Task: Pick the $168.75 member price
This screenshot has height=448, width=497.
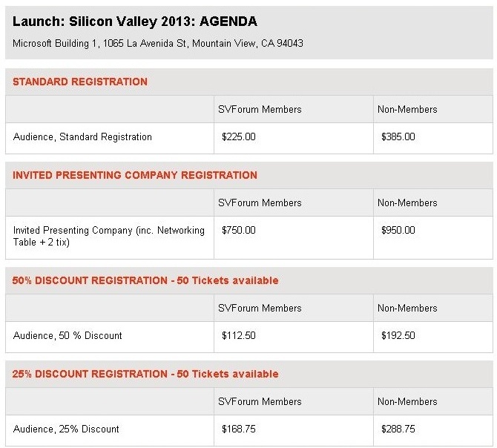Action: [x=239, y=429]
